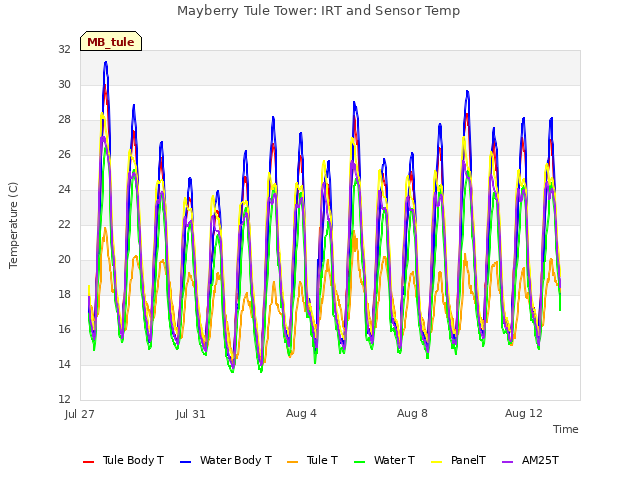Click the 'Water Body T' legend label
This screenshot has width=640, height=480.
[236, 460]
